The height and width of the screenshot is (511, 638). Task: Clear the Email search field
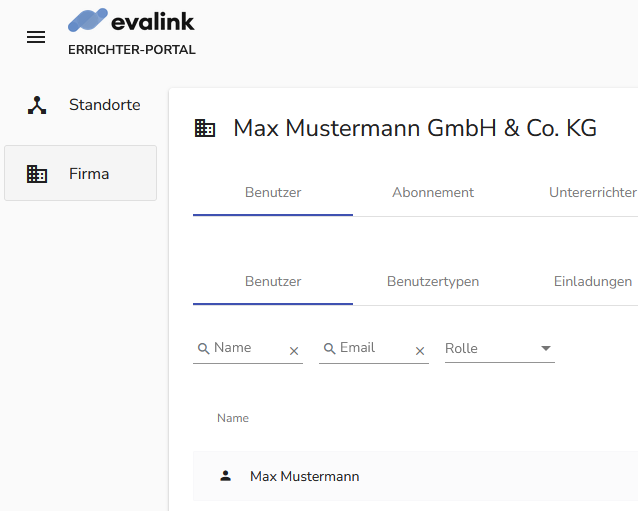coord(420,351)
